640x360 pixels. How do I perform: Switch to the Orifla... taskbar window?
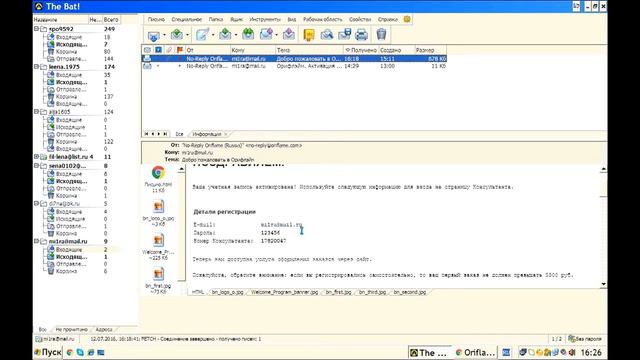(475, 353)
